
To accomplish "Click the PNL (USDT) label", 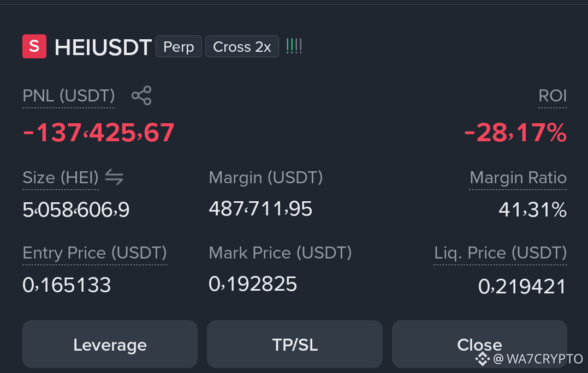I will (69, 96).
